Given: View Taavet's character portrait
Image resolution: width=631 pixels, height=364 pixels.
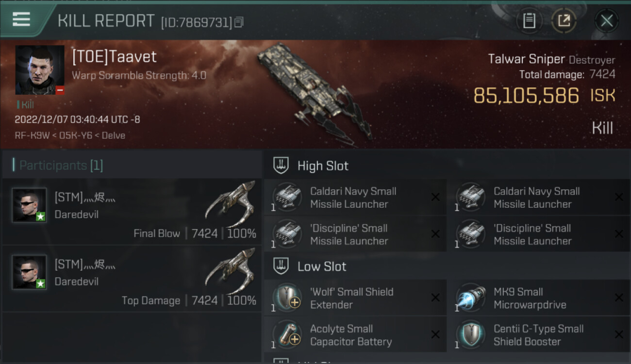Looking at the screenshot, I should click(x=40, y=70).
